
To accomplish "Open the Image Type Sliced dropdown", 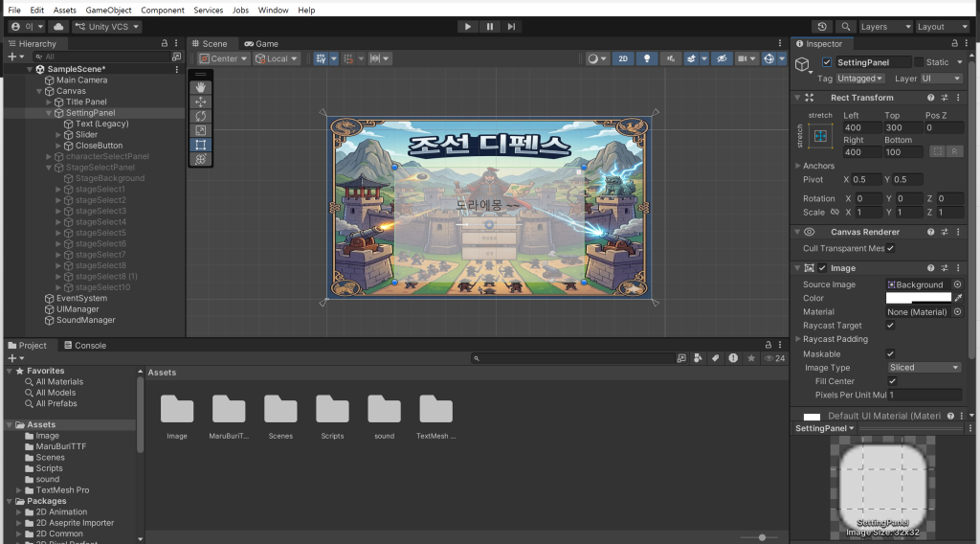I will pyautogui.click(x=924, y=368).
